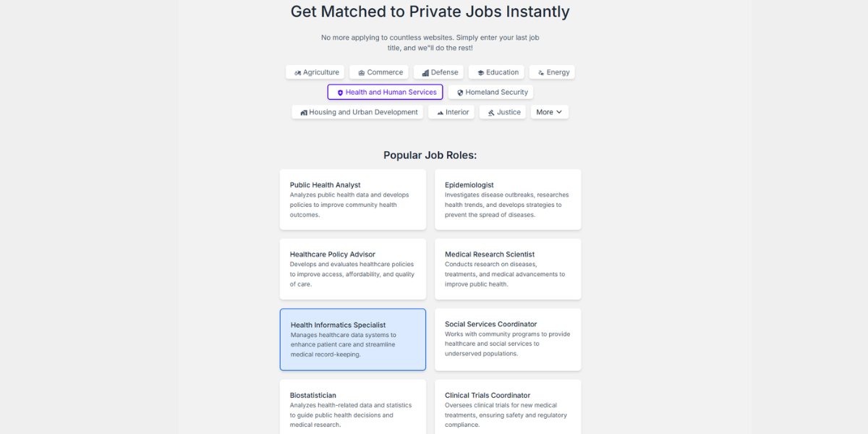Viewport: 868px width, 434px height.
Task: Click the Justice gavel icon
Action: [x=491, y=113]
